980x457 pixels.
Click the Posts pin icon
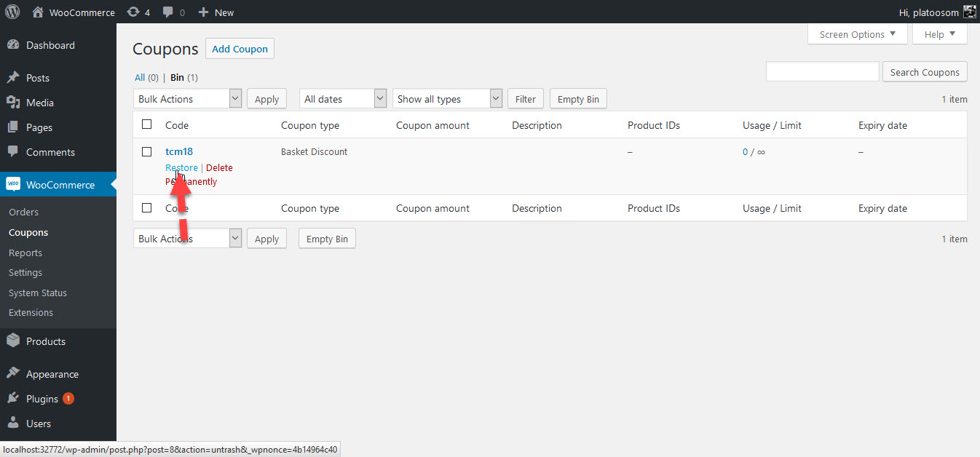coord(13,78)
